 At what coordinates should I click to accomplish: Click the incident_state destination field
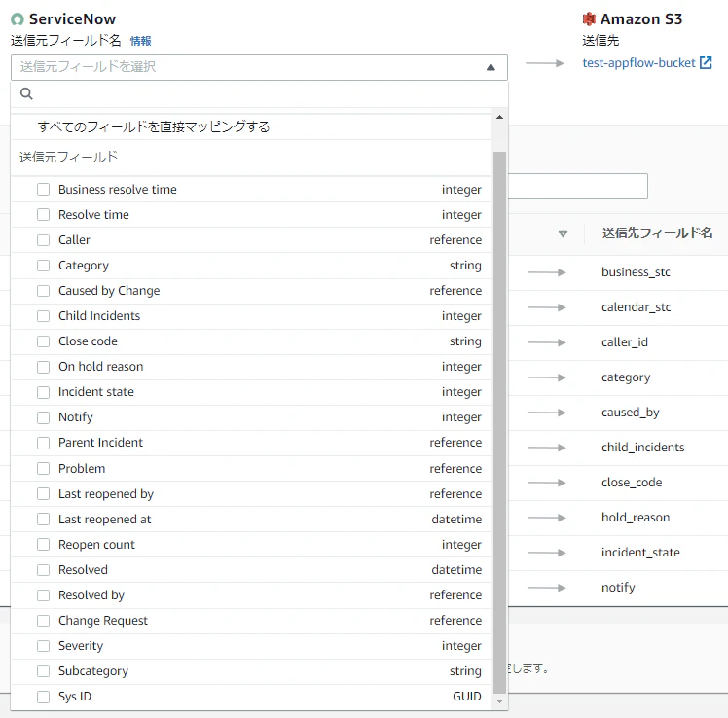coord(640,553)
